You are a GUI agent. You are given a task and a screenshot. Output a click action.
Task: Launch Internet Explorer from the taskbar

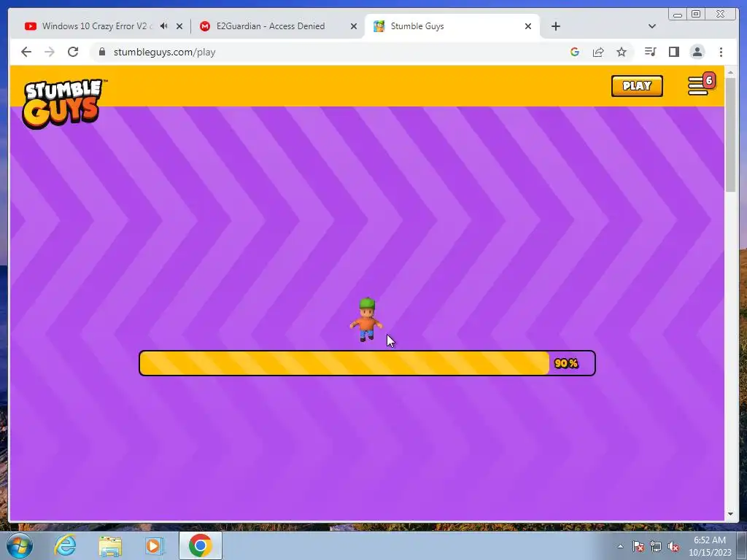65,545
